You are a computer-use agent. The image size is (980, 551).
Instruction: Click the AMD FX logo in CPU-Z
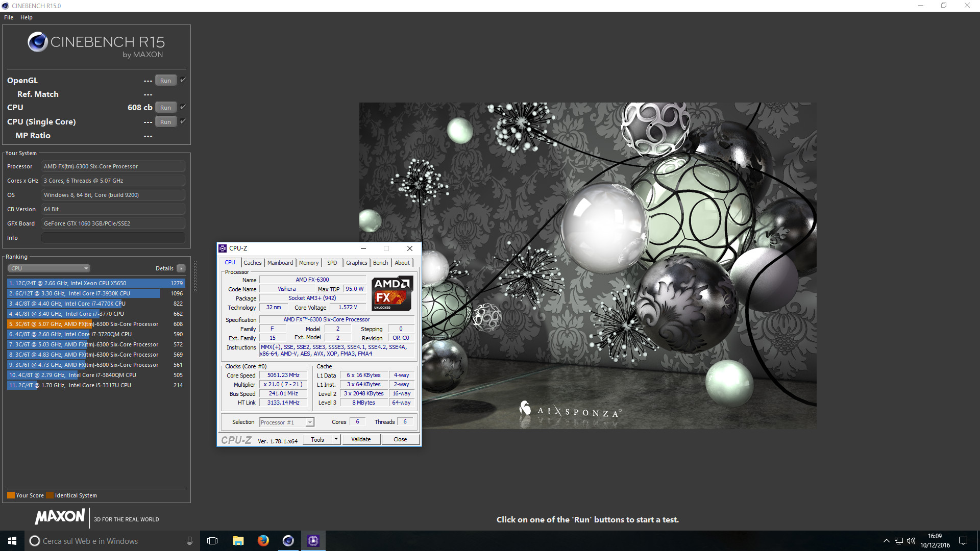(391, 293)
